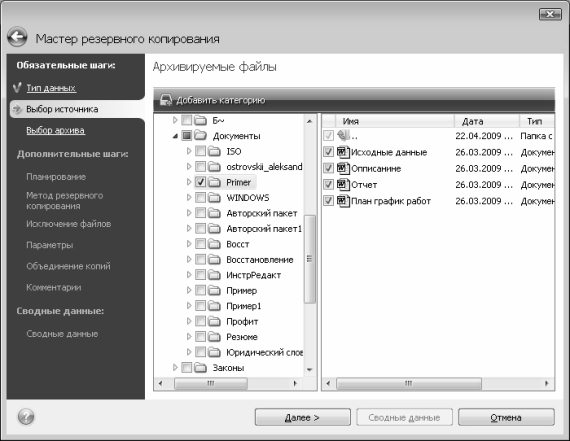
Task: Uncheck the Оpписанине file checkbox
Action: pyautogui.click(x=328, y=168)
